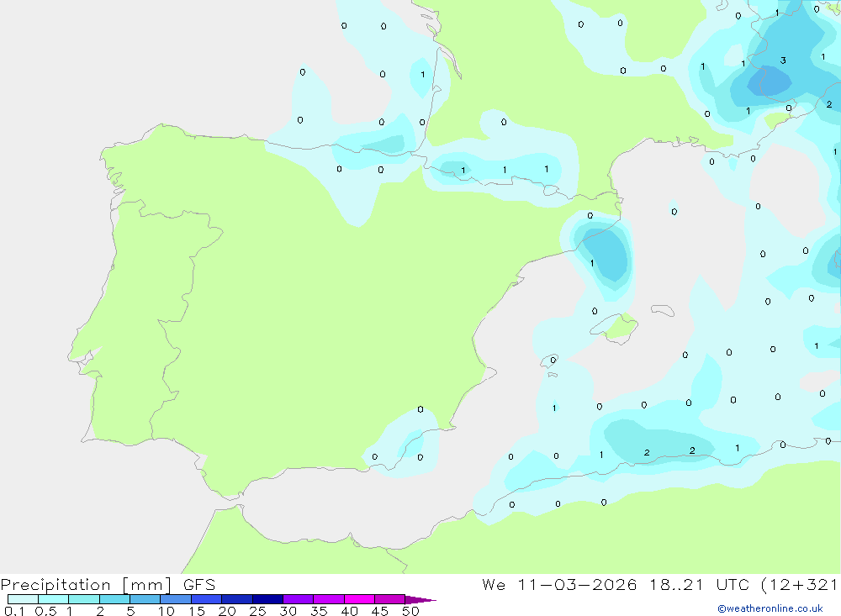The height and width of the screenshot is (616, 841).
Task: Select the "45" legend scale label
Action: (380, 611)
